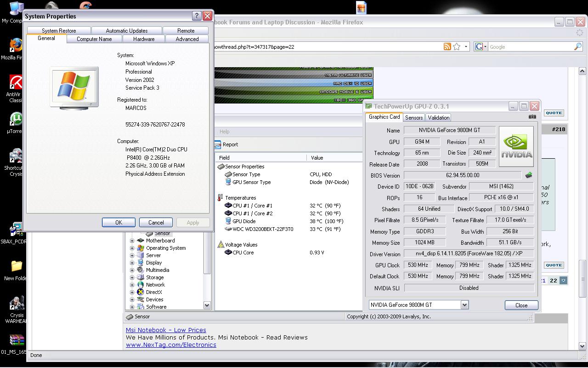Click Cancel in System Properties

(x=156, y=222)
